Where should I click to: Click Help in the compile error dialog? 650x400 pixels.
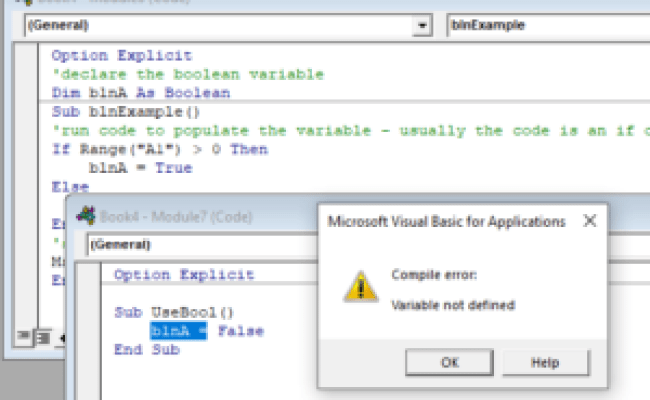pos(545,363)
